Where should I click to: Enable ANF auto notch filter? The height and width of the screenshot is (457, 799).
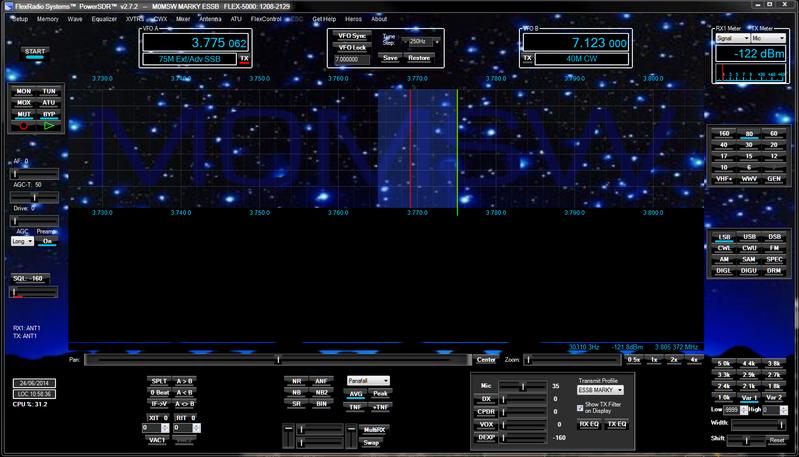321,381
